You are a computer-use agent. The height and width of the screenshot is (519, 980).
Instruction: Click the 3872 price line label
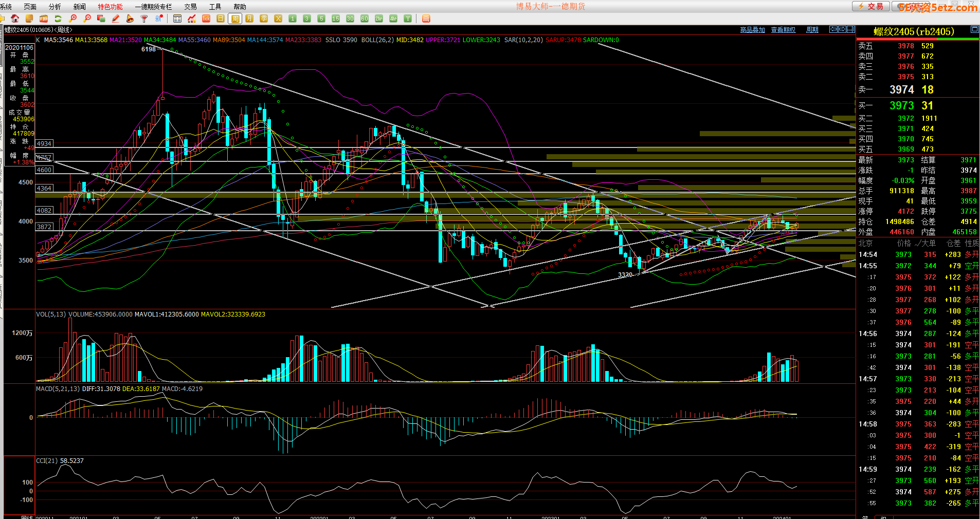coord(44,227)
